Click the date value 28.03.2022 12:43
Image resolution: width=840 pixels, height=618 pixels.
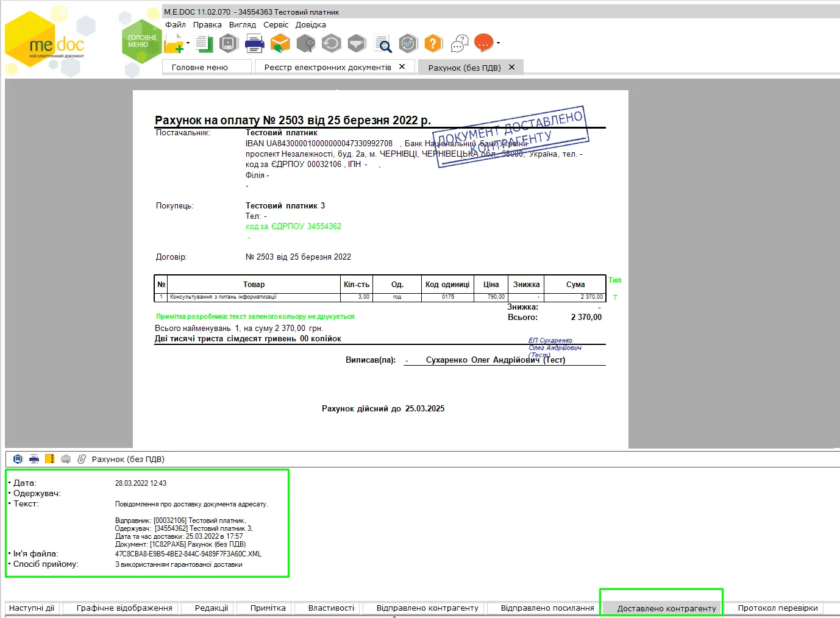[141, 483]
